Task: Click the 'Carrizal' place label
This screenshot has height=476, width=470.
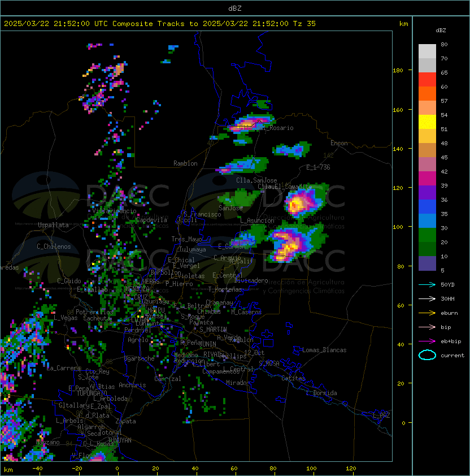Action: point(168,379)
